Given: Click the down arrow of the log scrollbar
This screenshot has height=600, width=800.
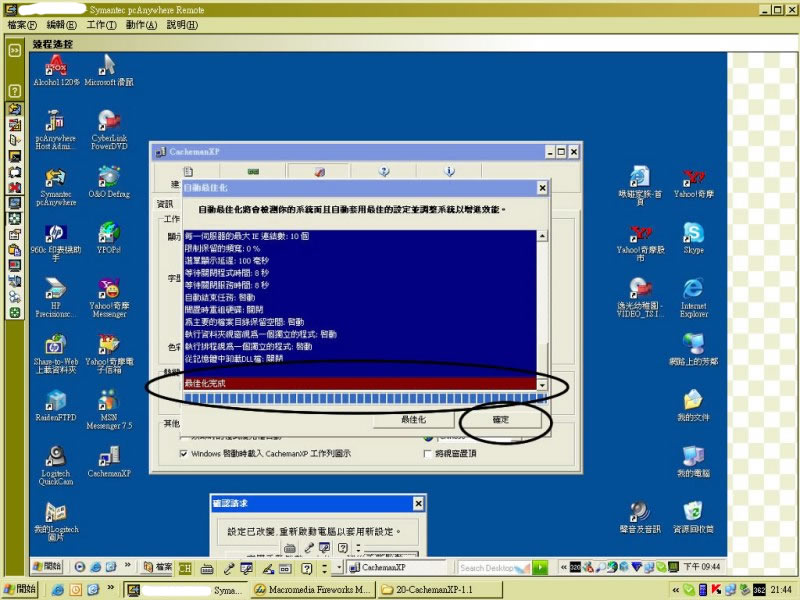Looking at the screenshot, I should 542,385.
